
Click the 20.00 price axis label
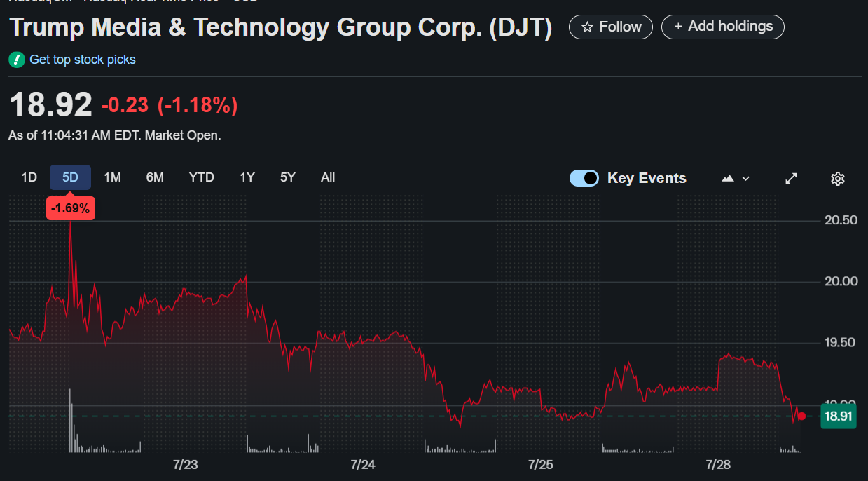click(x=841, y=281)
